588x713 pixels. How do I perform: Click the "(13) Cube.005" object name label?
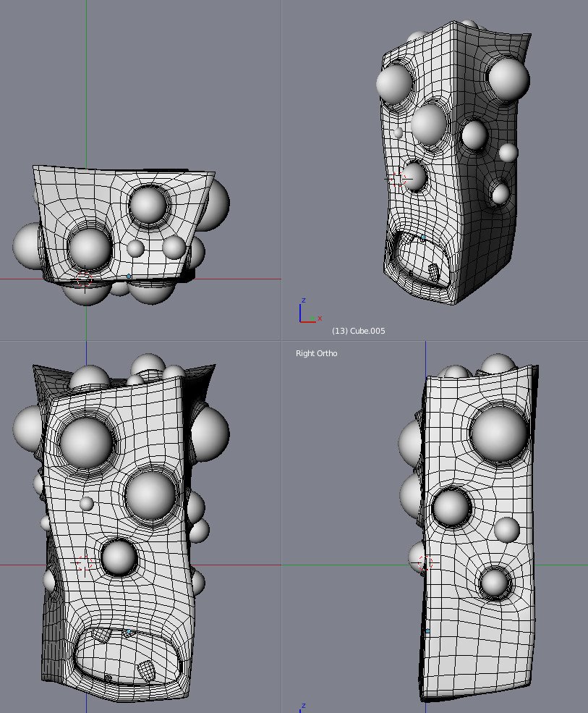358,331
